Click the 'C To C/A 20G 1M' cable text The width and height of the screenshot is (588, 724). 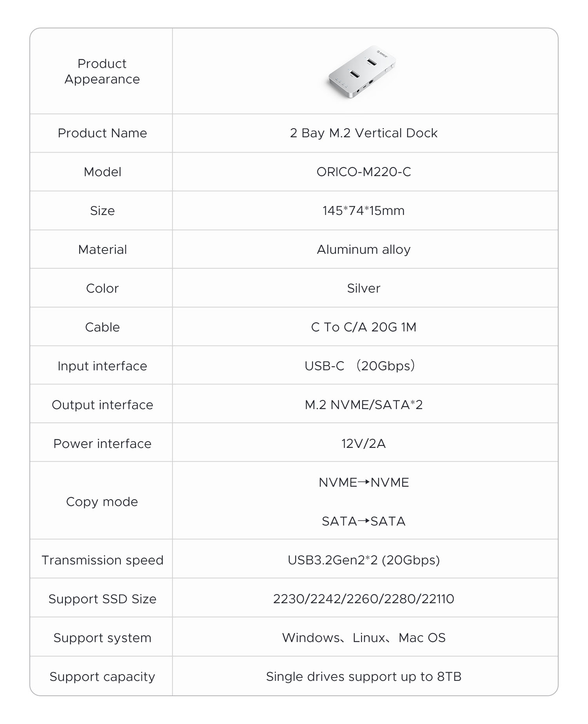[363, 327]
